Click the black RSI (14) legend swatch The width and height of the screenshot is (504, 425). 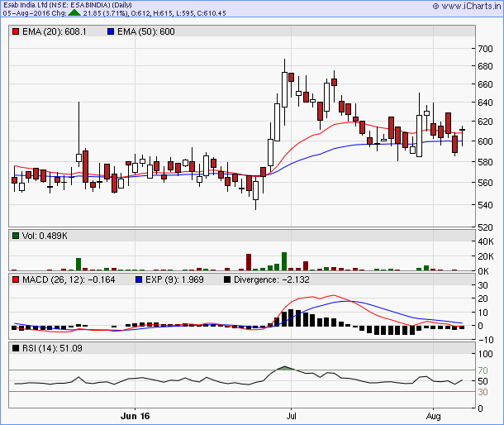[16, 348]
